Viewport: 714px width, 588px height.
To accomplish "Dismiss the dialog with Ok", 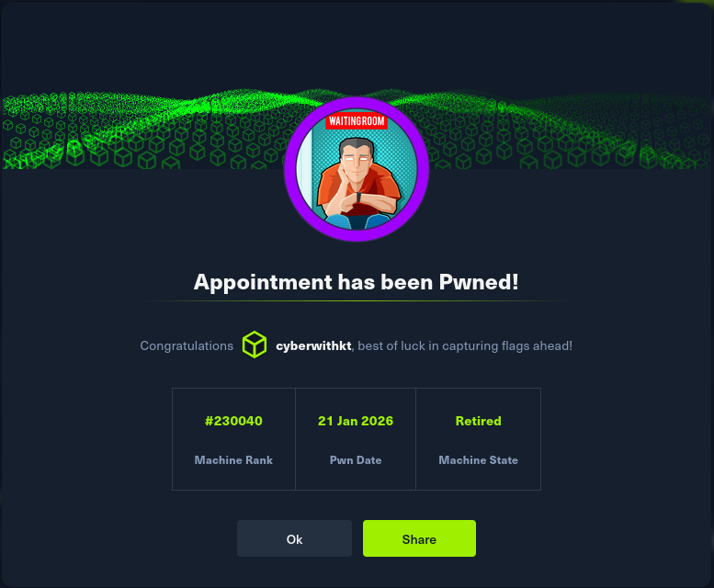I will coord(294,538).
